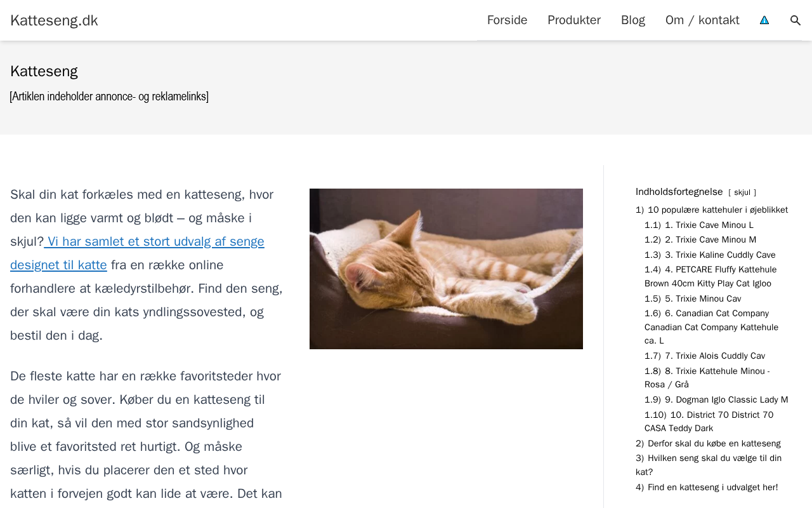Go to the Blog page

pos(633,20)
